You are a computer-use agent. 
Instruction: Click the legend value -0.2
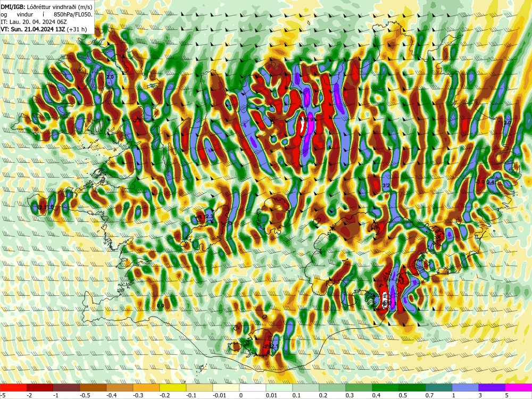(164, 395)
